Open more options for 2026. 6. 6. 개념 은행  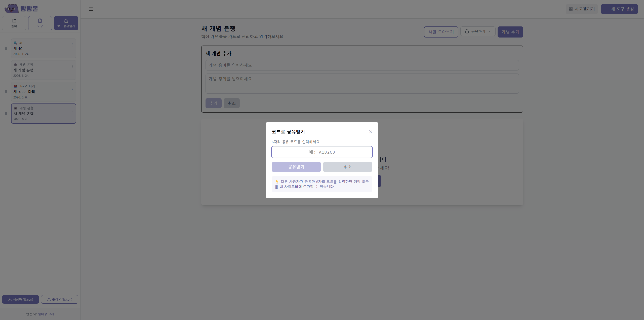pos(72,110)
